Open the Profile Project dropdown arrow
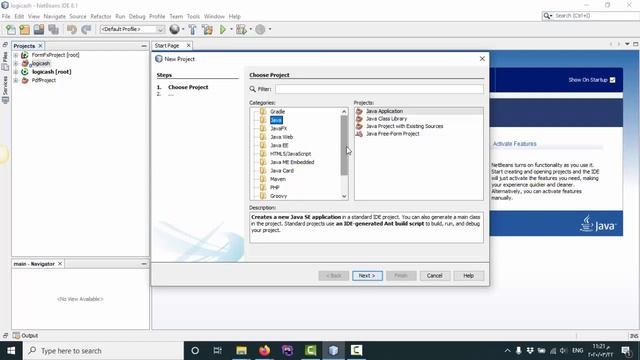This screenshot has height=360, width=640. (x=269, y=29)
